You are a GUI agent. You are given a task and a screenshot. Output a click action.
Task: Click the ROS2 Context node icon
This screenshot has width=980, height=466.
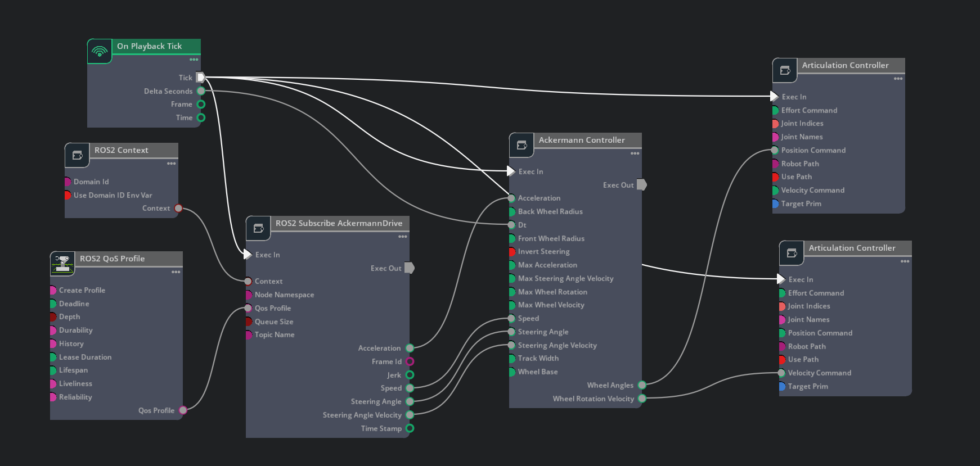[77, 155]
